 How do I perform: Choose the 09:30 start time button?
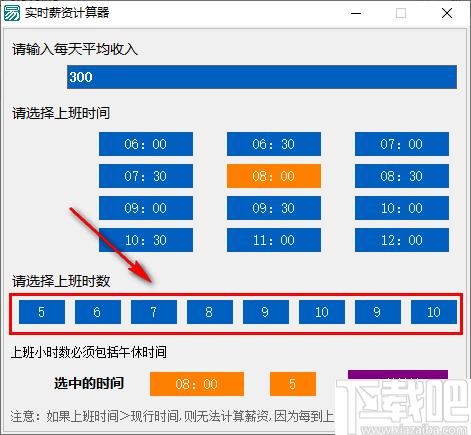pyautogui.click(x=274, y=208)
